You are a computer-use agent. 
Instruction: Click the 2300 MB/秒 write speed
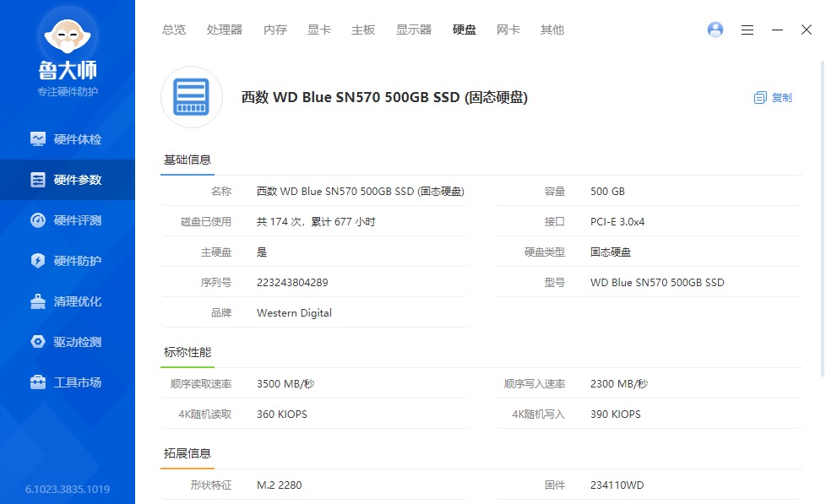click(619, 384)
